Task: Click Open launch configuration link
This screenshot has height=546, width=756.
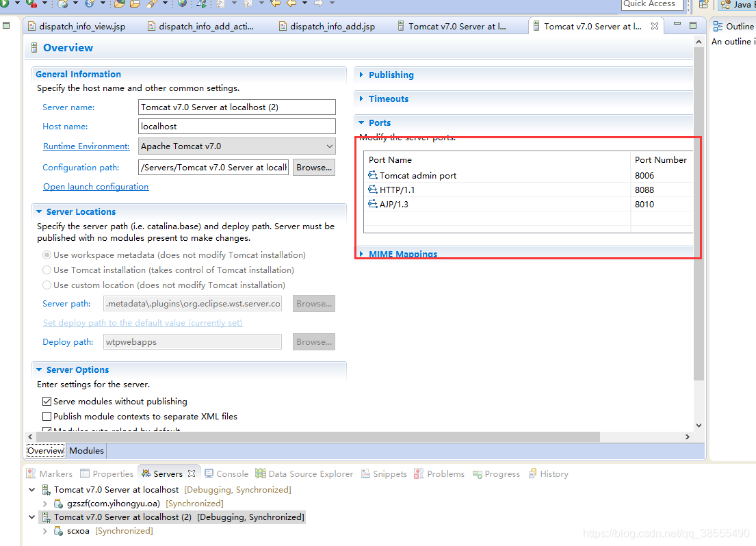Action: click(x=96, y=187)
